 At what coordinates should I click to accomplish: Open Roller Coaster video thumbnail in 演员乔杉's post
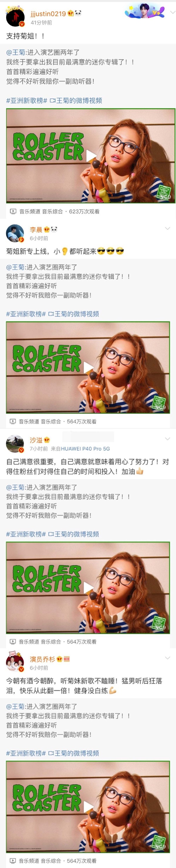tap(88, 806)
